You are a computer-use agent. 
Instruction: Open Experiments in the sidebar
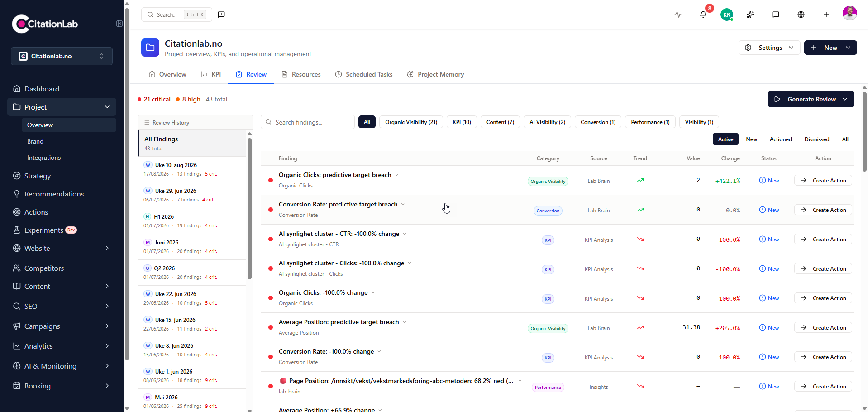tap(62, 230)
